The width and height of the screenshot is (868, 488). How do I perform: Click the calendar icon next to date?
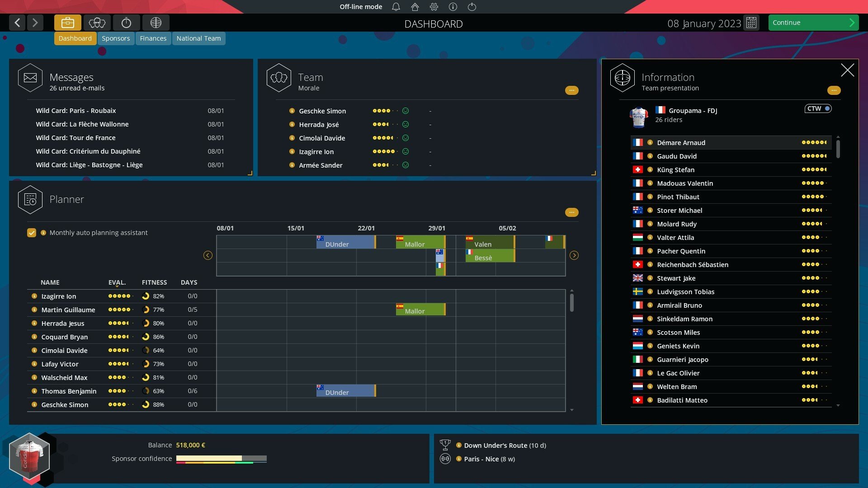coord(752,22)
